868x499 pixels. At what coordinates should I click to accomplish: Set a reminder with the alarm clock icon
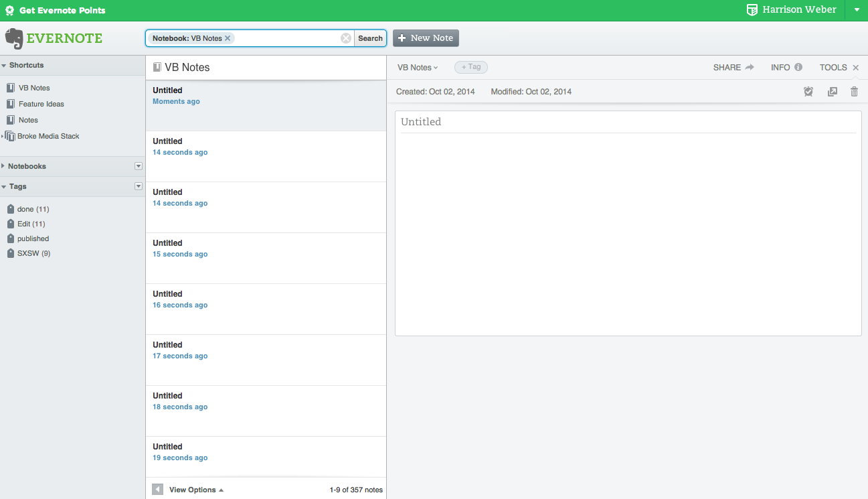[808, 92]
